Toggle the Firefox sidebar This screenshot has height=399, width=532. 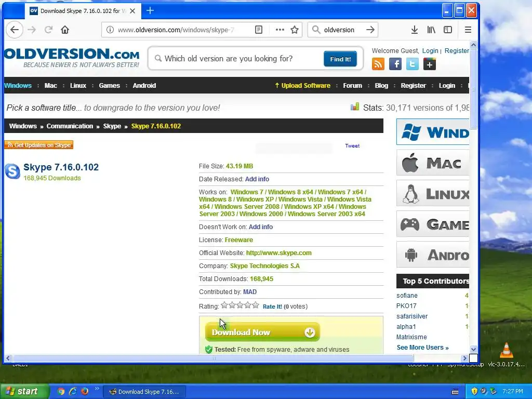coord(448,30)
